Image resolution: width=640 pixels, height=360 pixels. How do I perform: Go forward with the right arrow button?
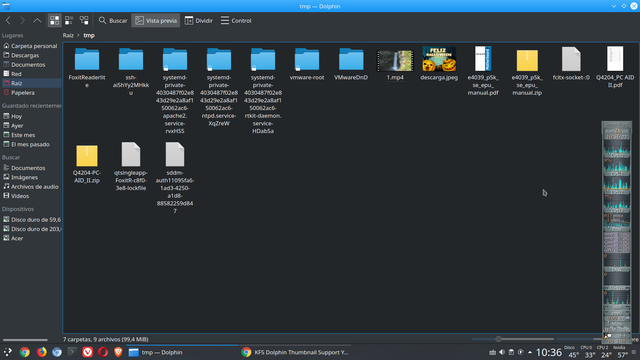click(x=22, y=20)
